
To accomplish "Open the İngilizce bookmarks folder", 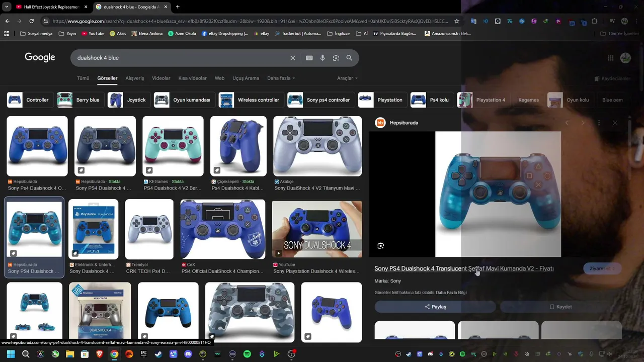I will (338, 34).
